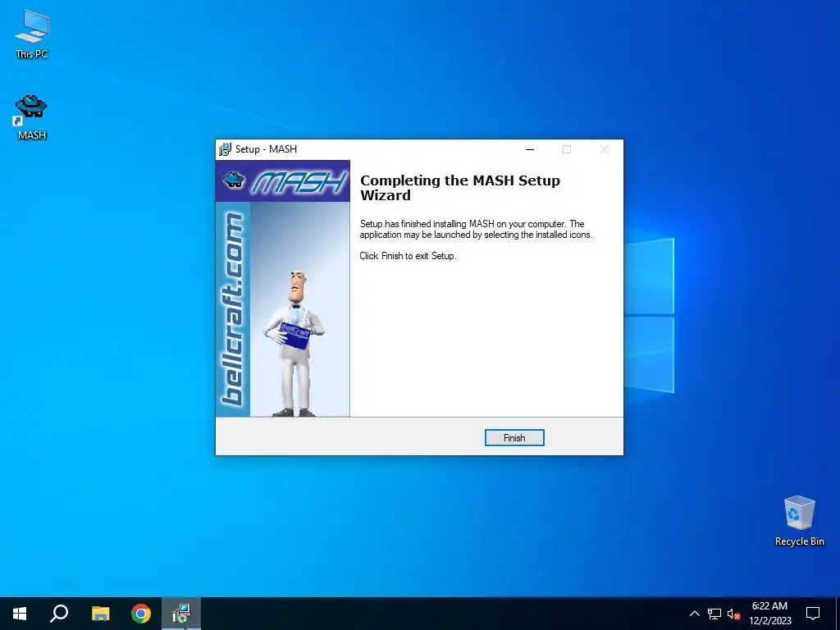Image resolution: width=840 pixels, height=630 pixels.
Task: Select the Recycle Bin desktop icon
Action: (x=799, y=521)
